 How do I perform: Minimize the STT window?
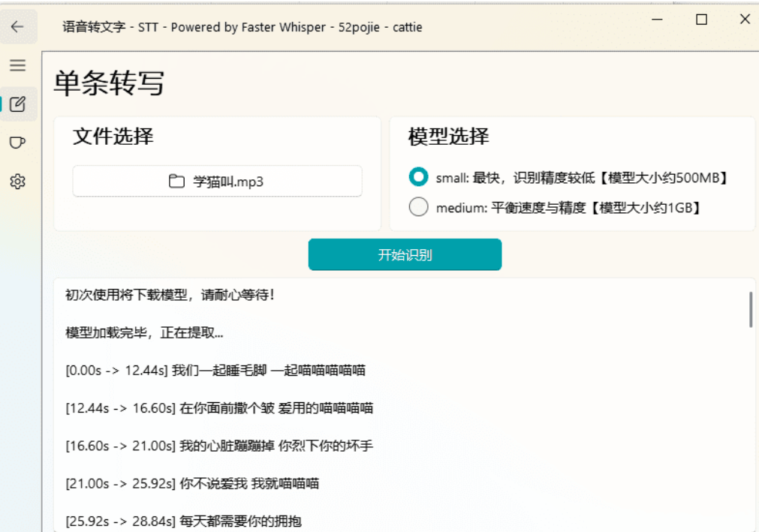[x=657, y=20]
